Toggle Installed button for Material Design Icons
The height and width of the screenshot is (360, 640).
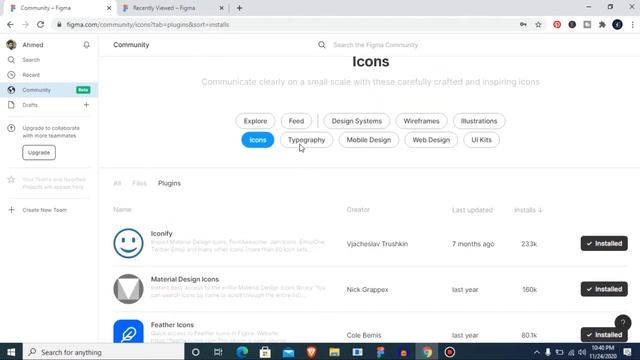pos(604,289)
